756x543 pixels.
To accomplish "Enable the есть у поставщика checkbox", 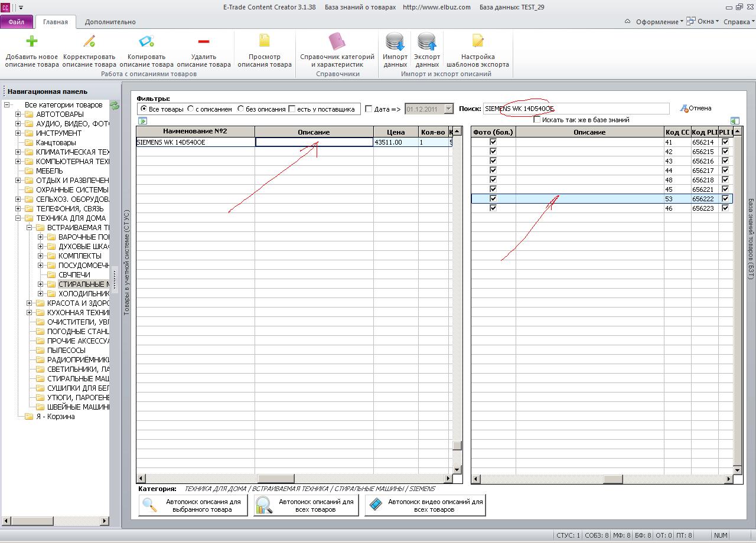I will pyautogui.click(x=292, y=109).
